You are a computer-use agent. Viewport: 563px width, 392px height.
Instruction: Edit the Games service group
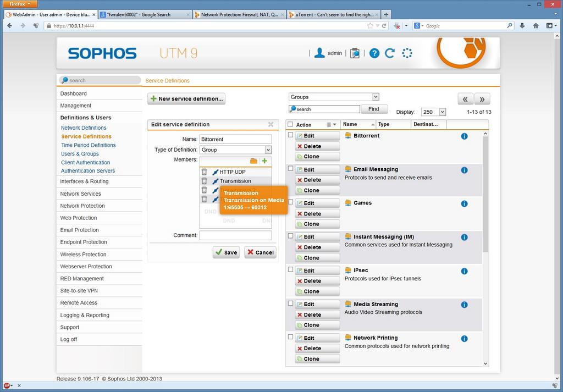(x=317, y=203)
